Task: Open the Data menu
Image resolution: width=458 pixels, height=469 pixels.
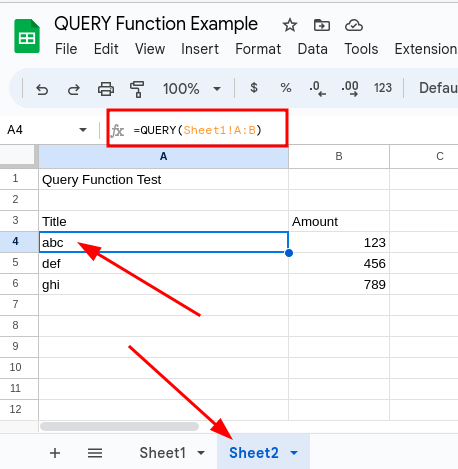Action: coord(312,49)
